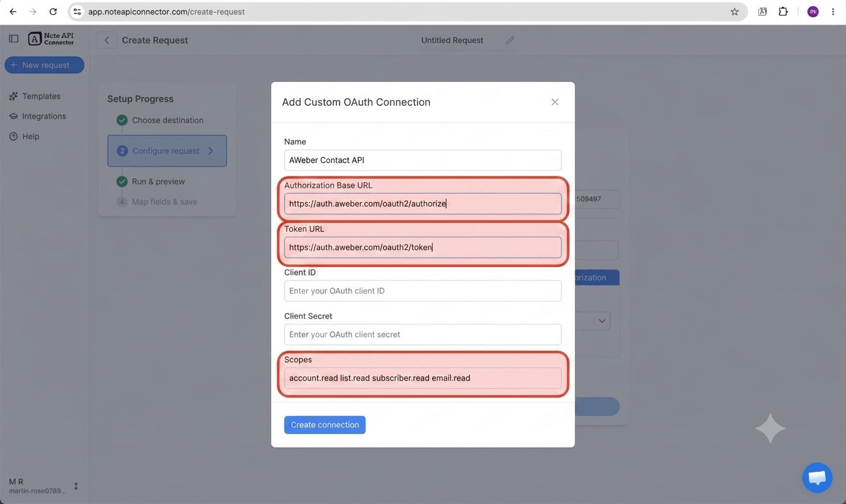Click the Setup Progress heading
846x504 pixels.
pos(140,99)
